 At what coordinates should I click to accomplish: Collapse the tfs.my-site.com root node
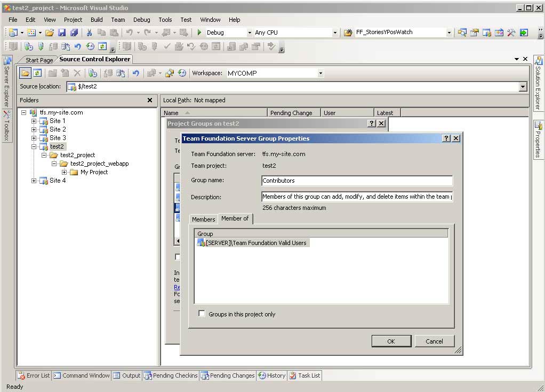click(x=23, y=112)
